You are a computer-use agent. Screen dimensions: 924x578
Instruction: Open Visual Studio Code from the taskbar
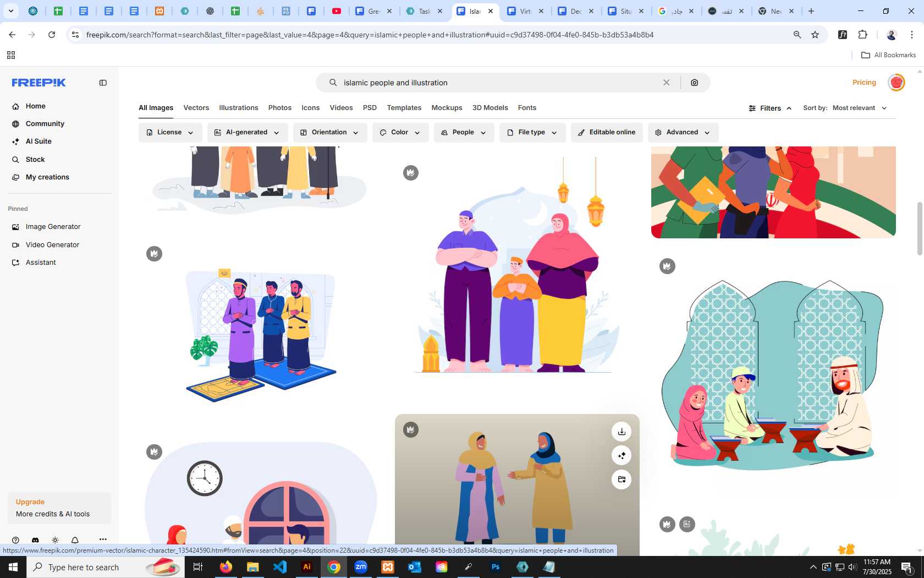coord(280,567)
